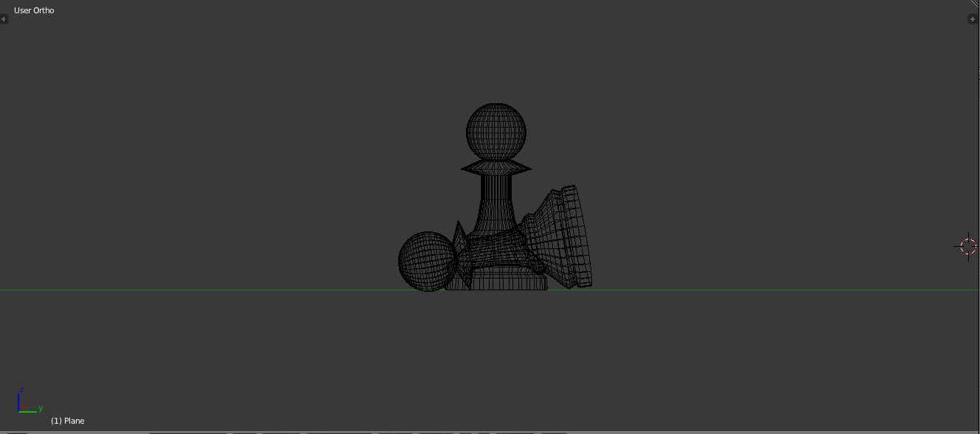Click the upright pawn's collar ring

496,169
